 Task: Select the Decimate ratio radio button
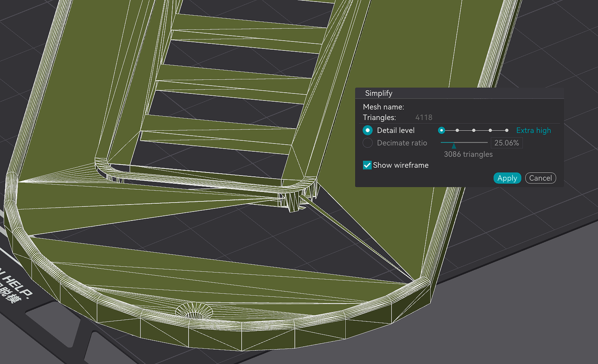[x=367, y=143]
